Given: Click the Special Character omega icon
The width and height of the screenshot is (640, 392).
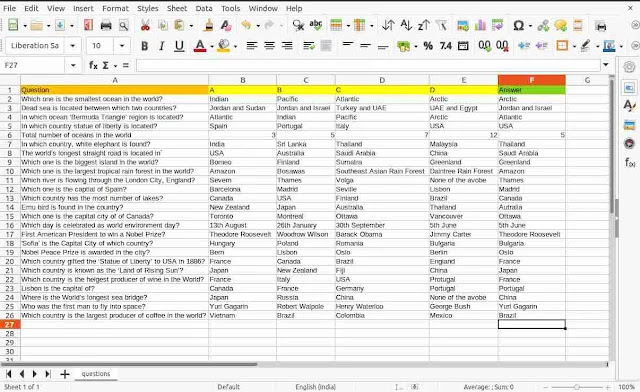Looking at the screenshot, I should 518,26.
